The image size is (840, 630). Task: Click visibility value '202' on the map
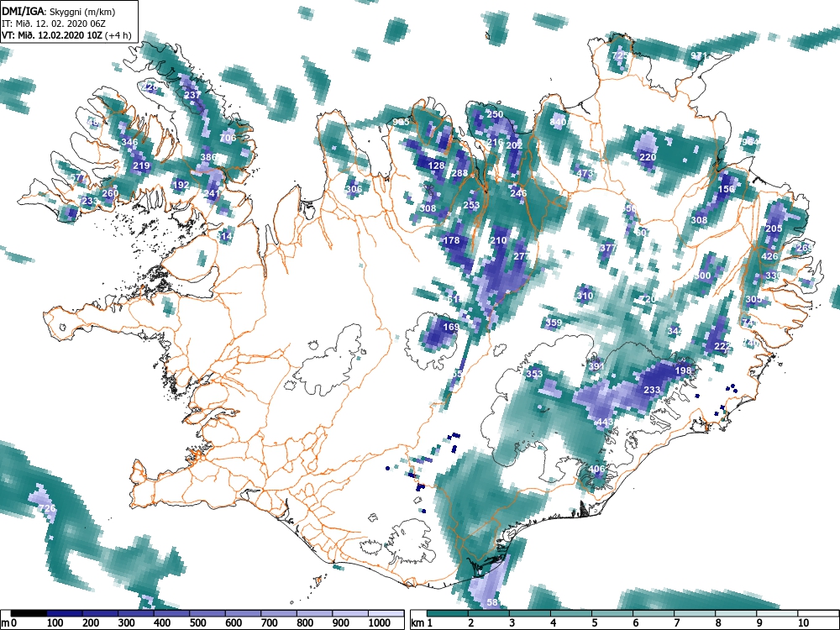tap(514, 145)
